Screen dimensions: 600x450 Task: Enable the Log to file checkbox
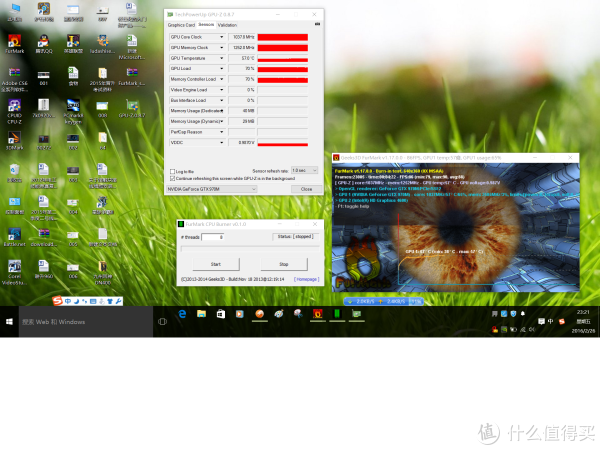tap(173, 171)
